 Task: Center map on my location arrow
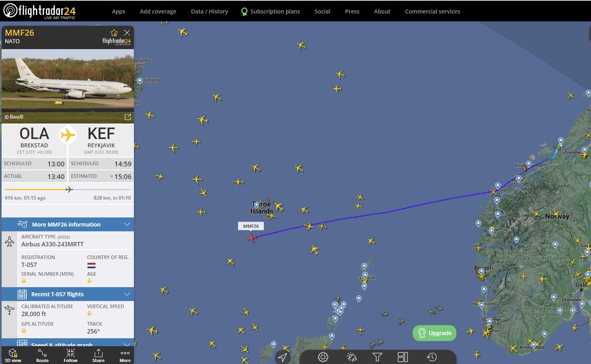click(x=282, y=357)
